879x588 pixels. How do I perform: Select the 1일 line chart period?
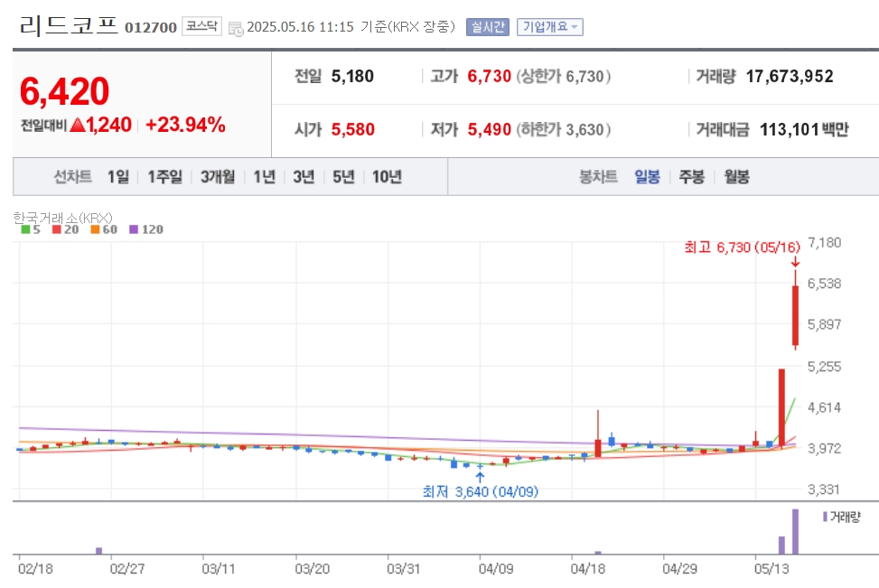point(118,177)
